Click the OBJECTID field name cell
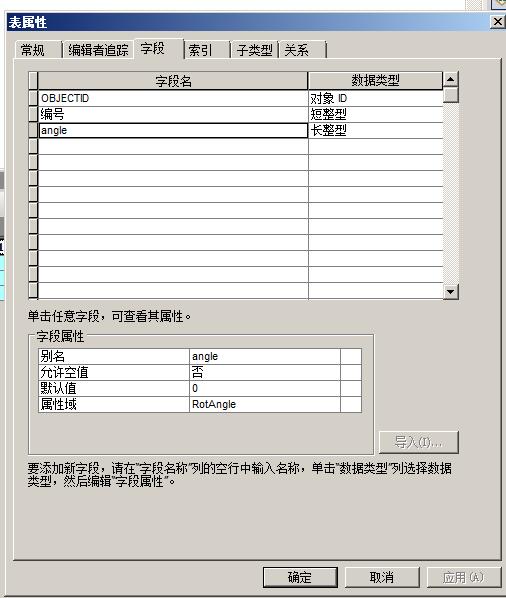 [x=173, y=98]
